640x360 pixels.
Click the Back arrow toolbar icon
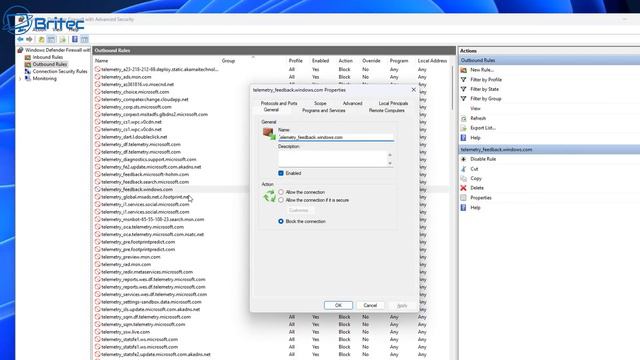(20, 40)
